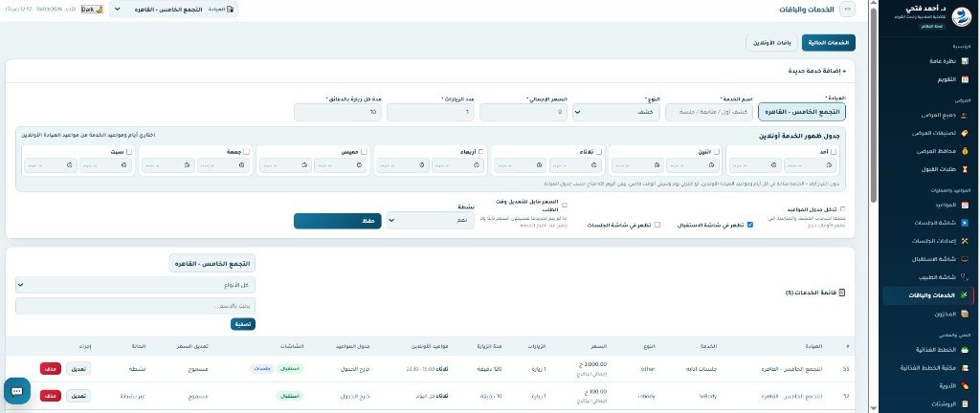Image resolution: width=980 pixels, height=413 pixels.
Task: Click the بحث بالاسم search field
Action: click(x=136, y=306)
